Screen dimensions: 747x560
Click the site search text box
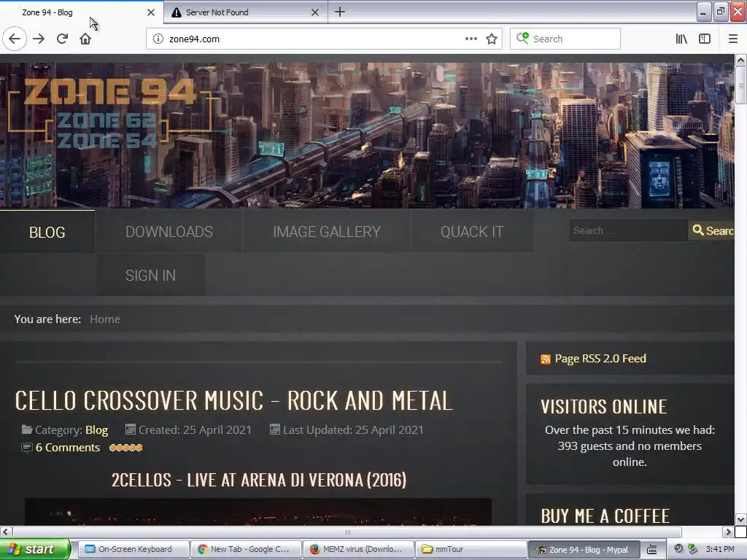coord(628,230)
